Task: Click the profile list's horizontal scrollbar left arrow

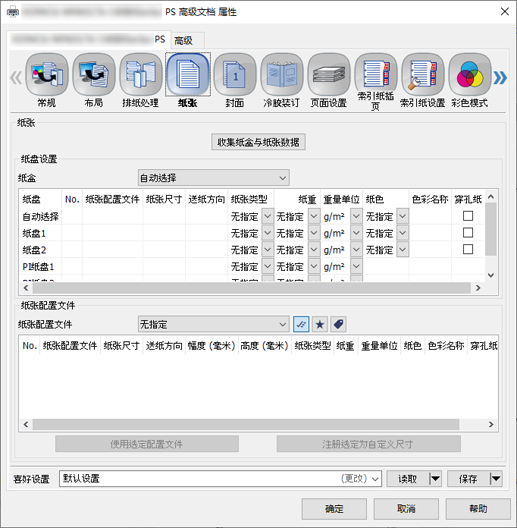Action: (26, 424)
